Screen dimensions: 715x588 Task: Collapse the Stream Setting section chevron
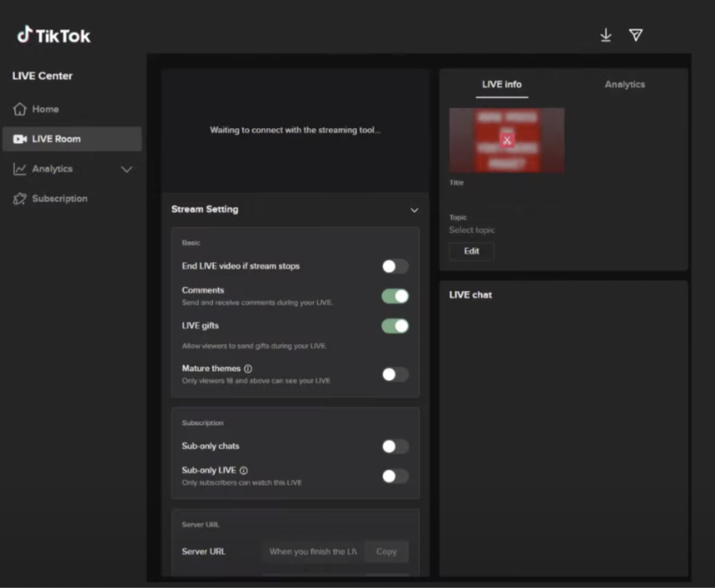tap(414, 210)
